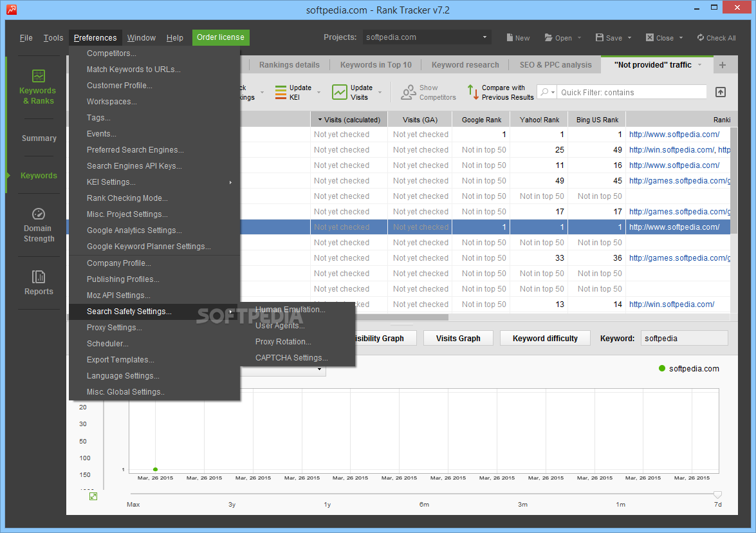Click the 7d timeline slider handle
Screen dimensions: 756x533
pos(717,494)
